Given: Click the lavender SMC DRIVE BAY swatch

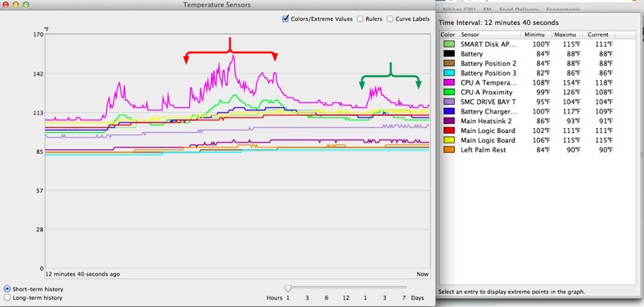Looking at the screenshot, I should [449, 102].
